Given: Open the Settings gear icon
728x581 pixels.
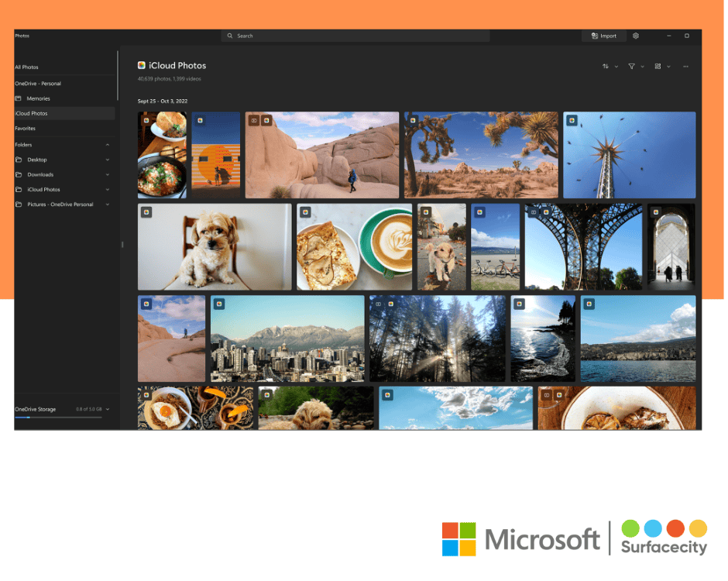Looking at the screenshot, I should [636, 36].
